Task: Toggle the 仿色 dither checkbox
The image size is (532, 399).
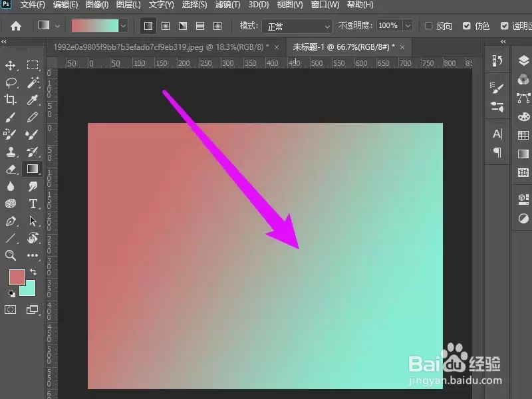Action: click(467, 26)
